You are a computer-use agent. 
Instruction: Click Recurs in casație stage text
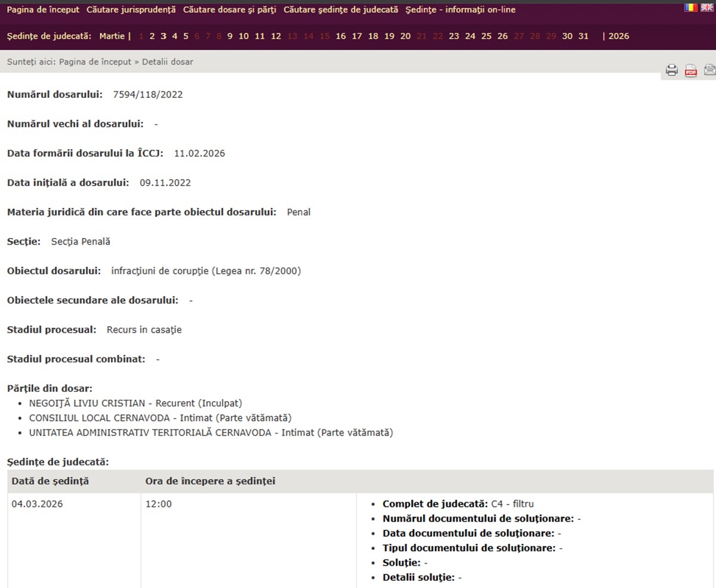click(144, 330)
